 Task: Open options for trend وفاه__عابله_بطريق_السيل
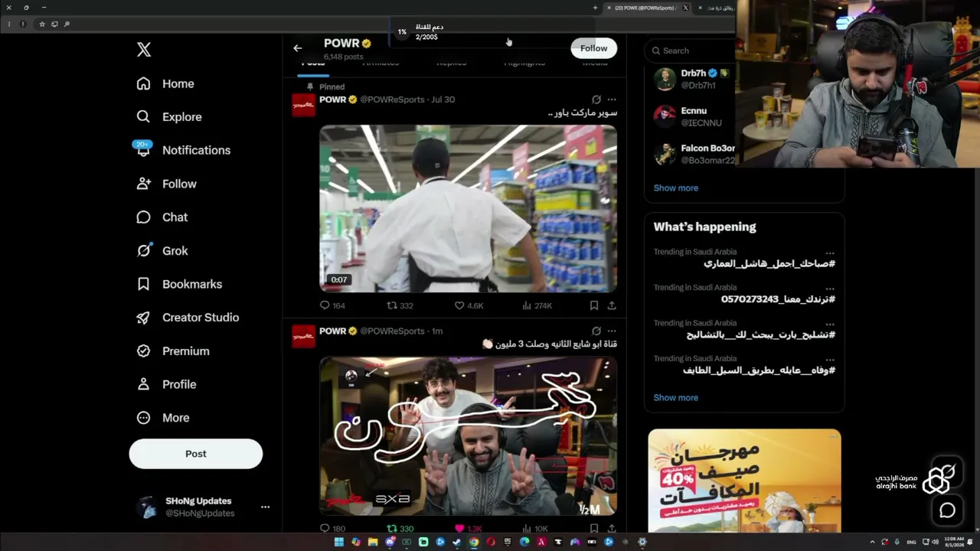(830, 359)
